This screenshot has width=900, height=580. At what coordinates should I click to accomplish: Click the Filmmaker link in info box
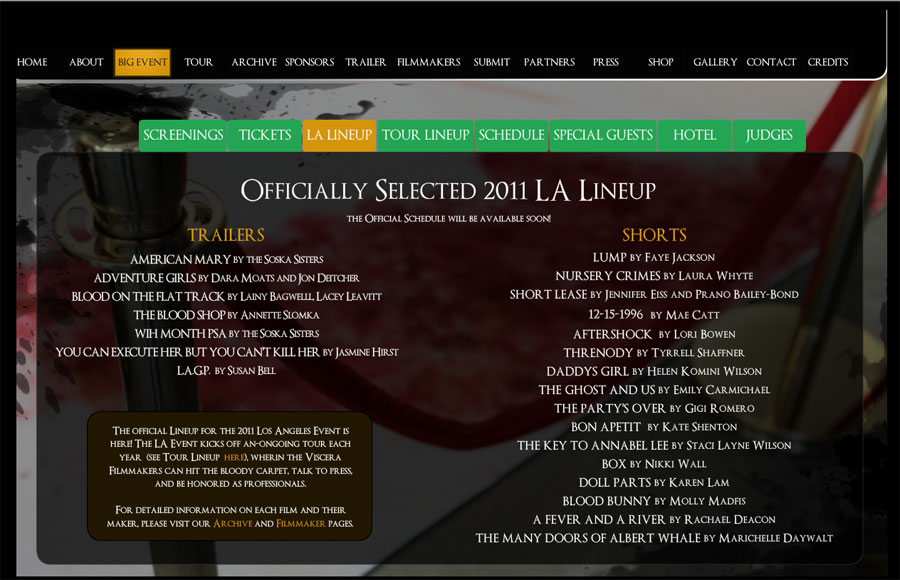click(x=301, y=524)
